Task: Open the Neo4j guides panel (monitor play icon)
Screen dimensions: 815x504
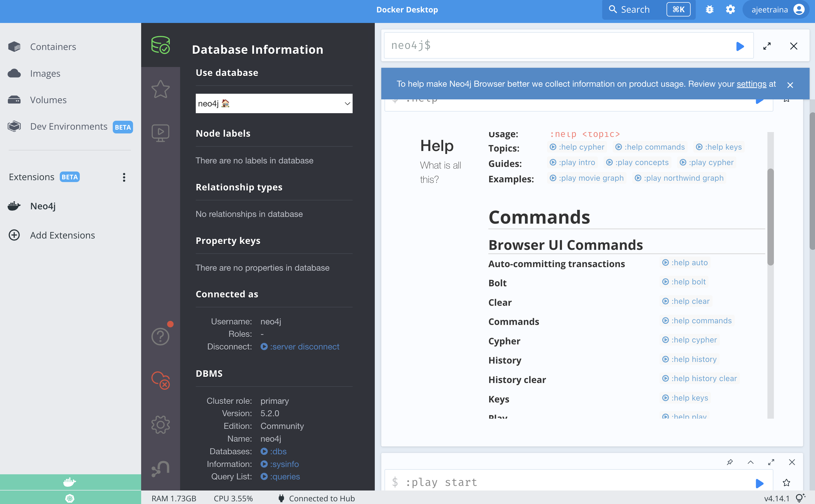Action: pyautogui.click(x=161, y=133)
